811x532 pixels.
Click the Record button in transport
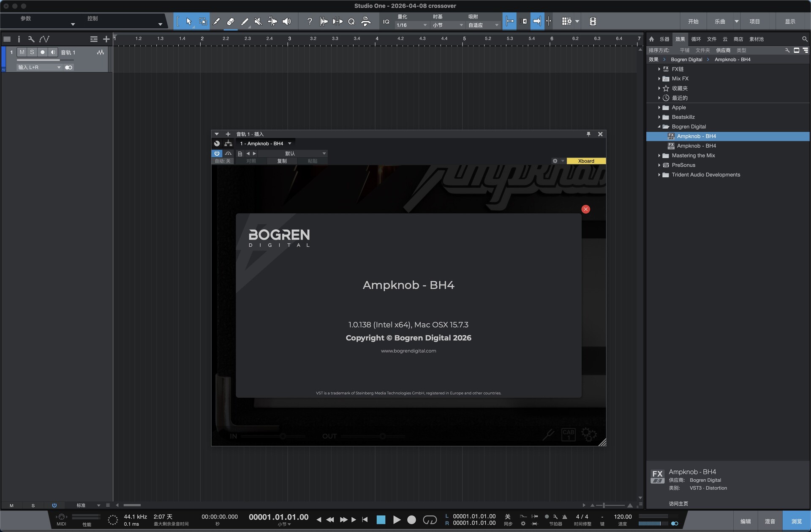click(411, 520)
